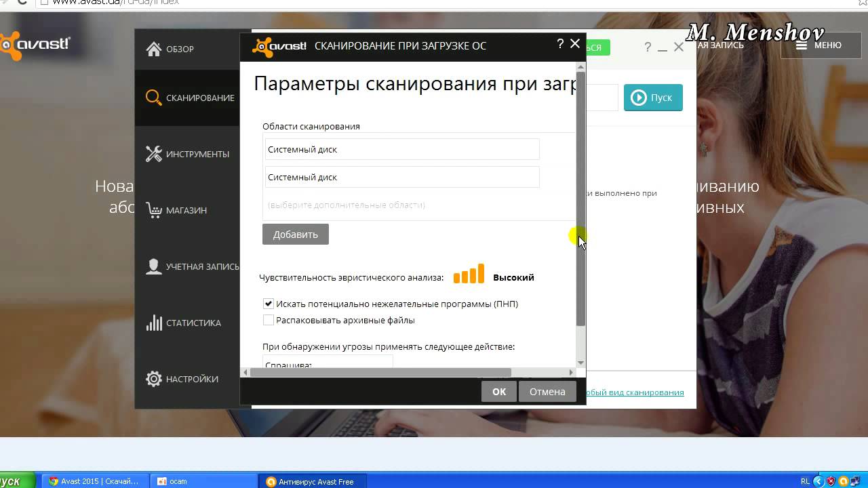Select the Сканирование magnifier icon

(154, 98)
